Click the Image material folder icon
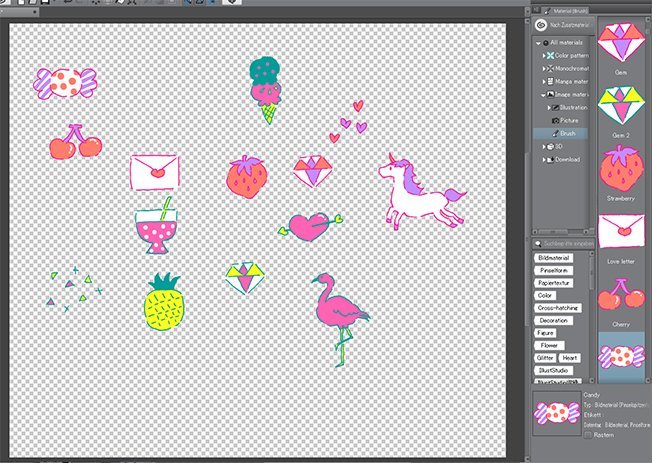The height and width of the screenshot is (463, 652). (x=550, y=95)
